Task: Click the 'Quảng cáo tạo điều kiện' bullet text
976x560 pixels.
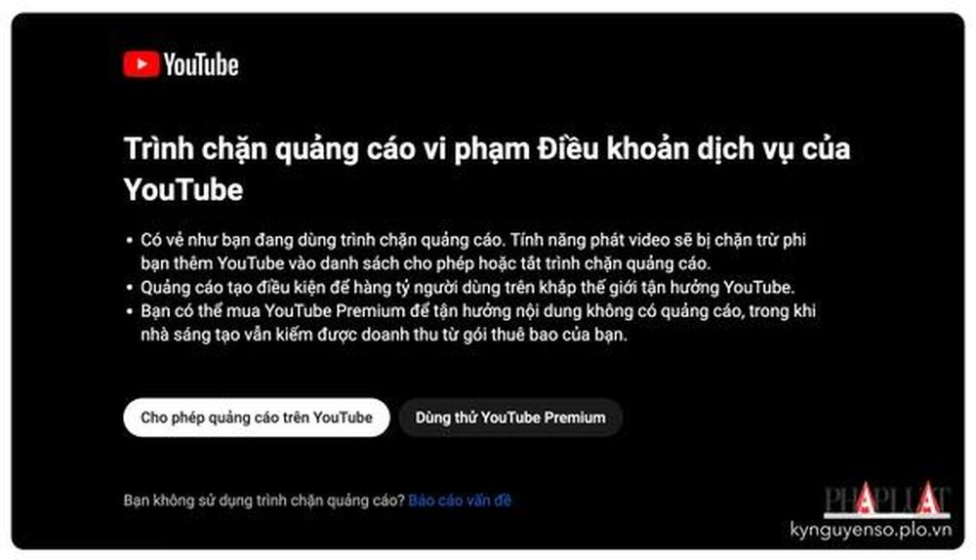Action: pos(468,288)
